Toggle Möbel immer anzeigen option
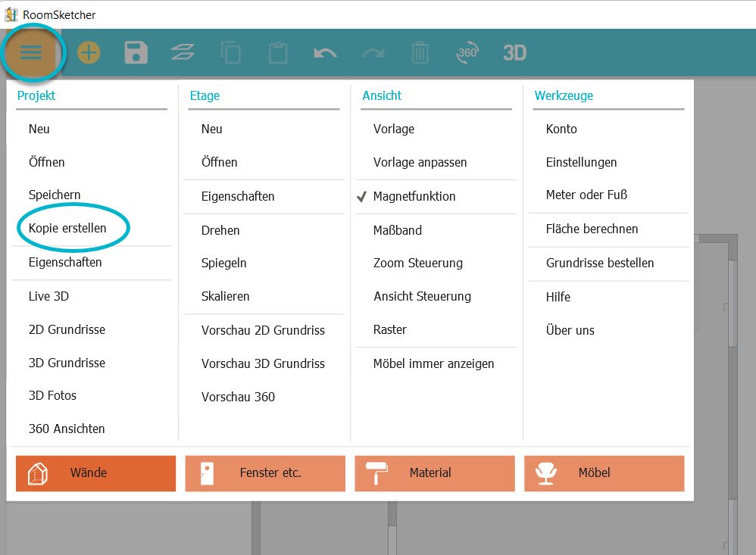 [433, 363]
